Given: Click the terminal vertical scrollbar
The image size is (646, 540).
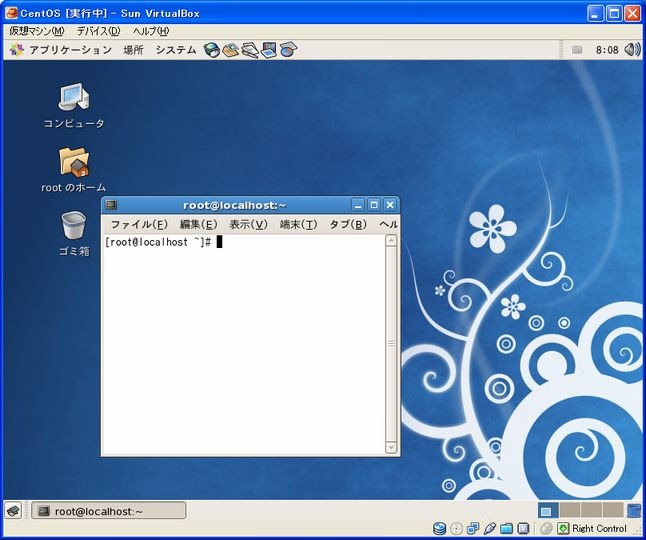Looking at the screenshot, I should click(x=391, y=344).
